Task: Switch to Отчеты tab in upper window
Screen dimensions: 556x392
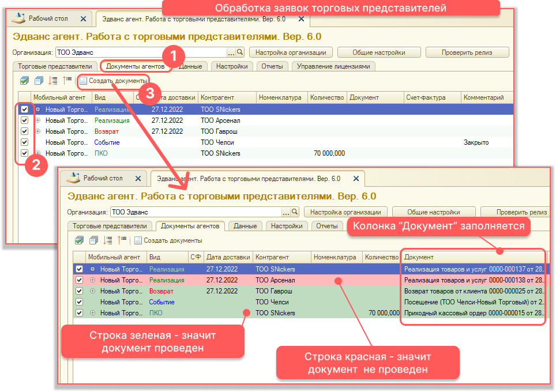Action: (x=272, y=66)
